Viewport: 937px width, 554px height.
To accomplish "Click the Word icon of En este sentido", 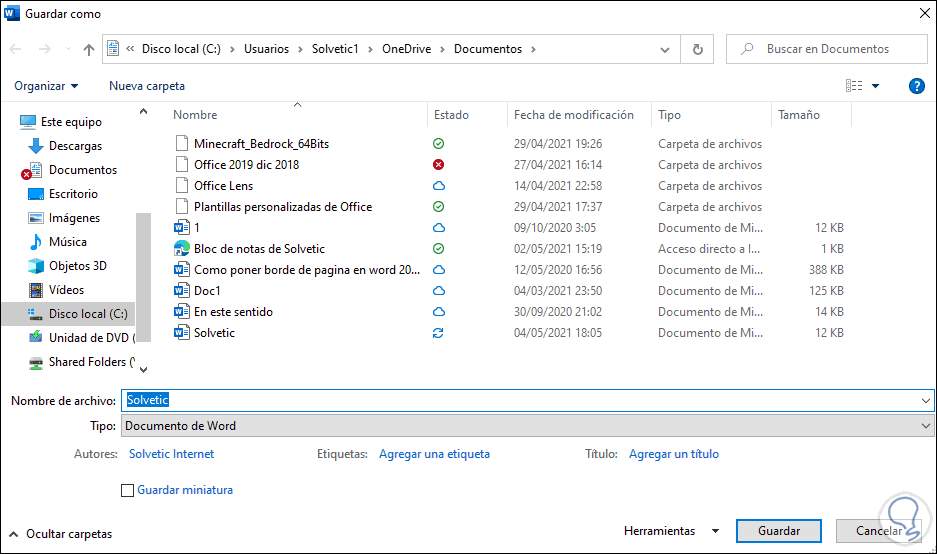I will click(182, 311).
